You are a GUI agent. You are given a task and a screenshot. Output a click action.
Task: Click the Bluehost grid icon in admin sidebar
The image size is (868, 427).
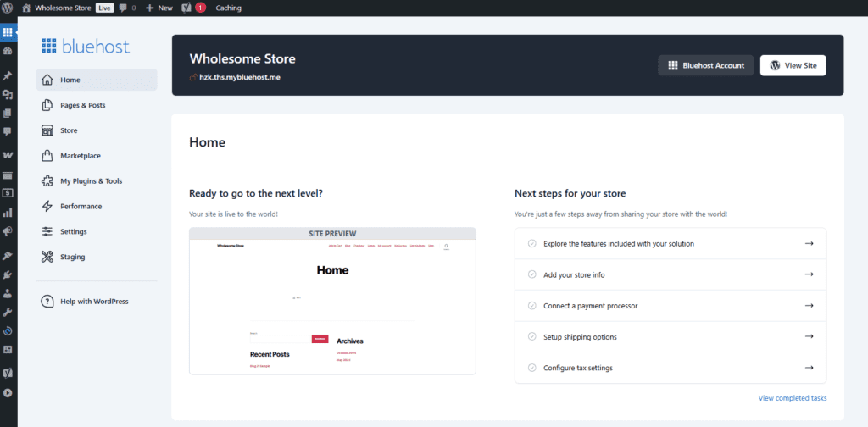tap(8, 32)
